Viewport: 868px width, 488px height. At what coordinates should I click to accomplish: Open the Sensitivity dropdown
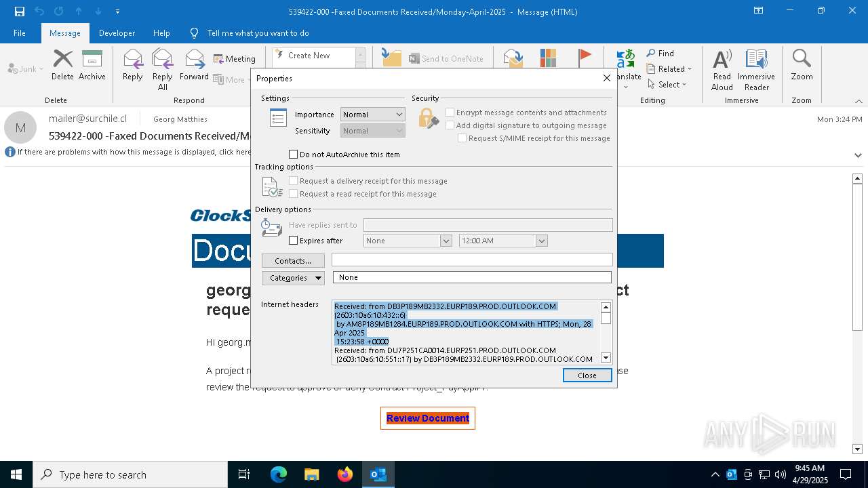pos(372,131)
